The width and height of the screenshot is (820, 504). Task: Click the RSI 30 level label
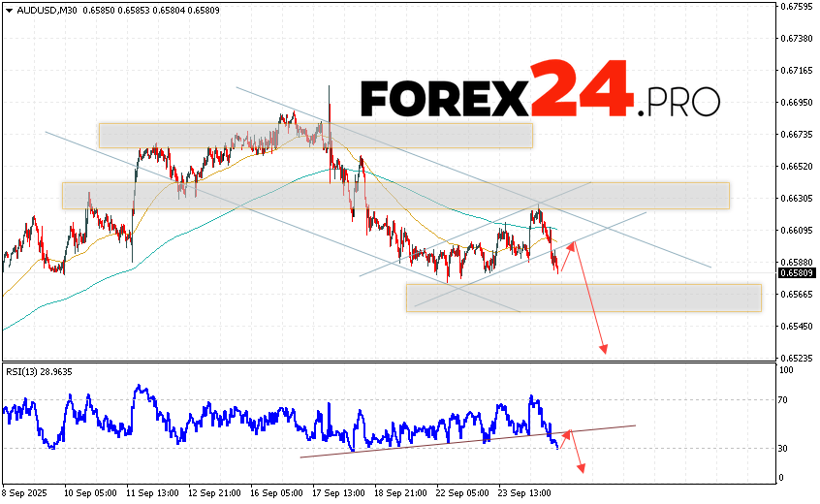tap(782, 448)
